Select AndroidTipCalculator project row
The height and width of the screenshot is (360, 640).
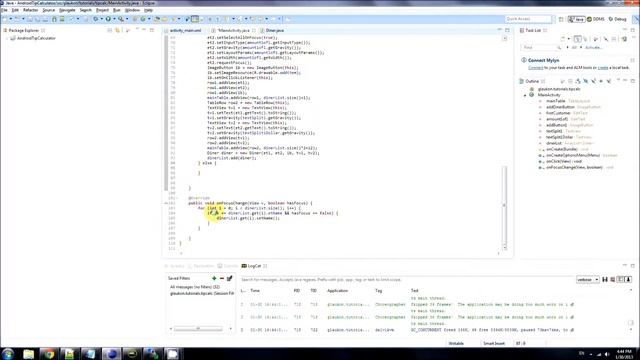tap(33, 38)
